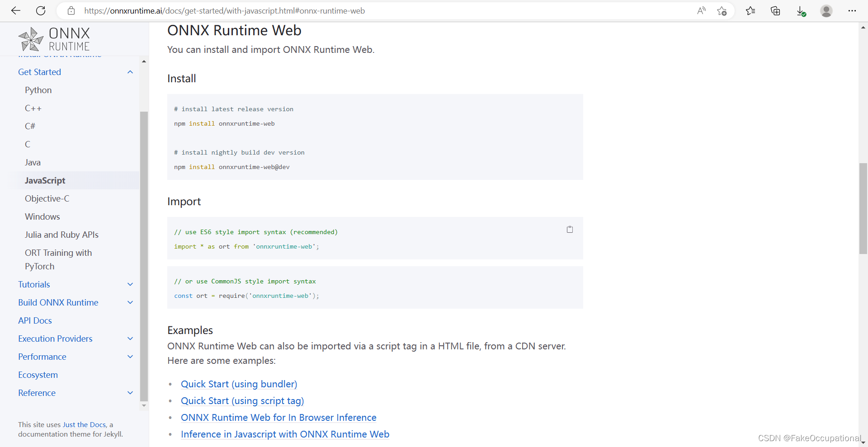
Task: Open the Python docs page
Action: click(38, 90)
